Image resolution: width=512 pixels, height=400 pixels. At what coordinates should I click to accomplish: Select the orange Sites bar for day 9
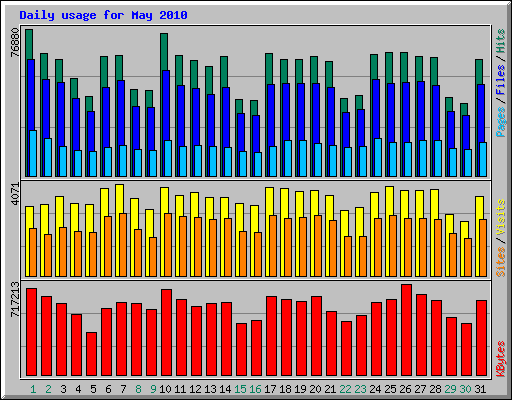point(153,257)
